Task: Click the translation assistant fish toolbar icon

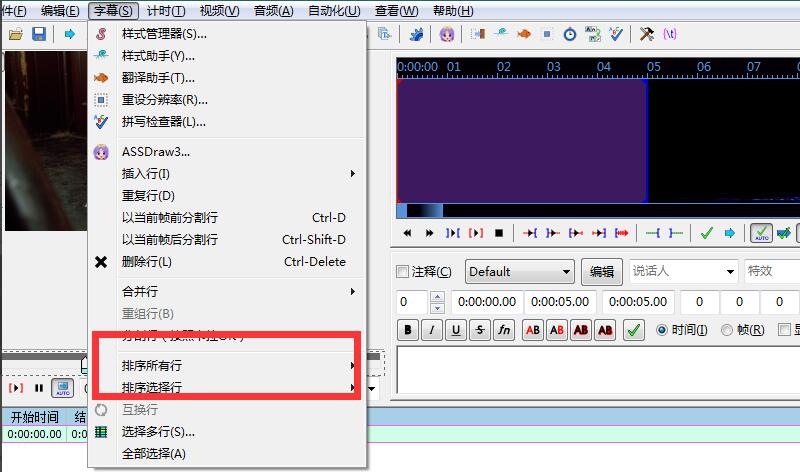Action: pos(523,34)
